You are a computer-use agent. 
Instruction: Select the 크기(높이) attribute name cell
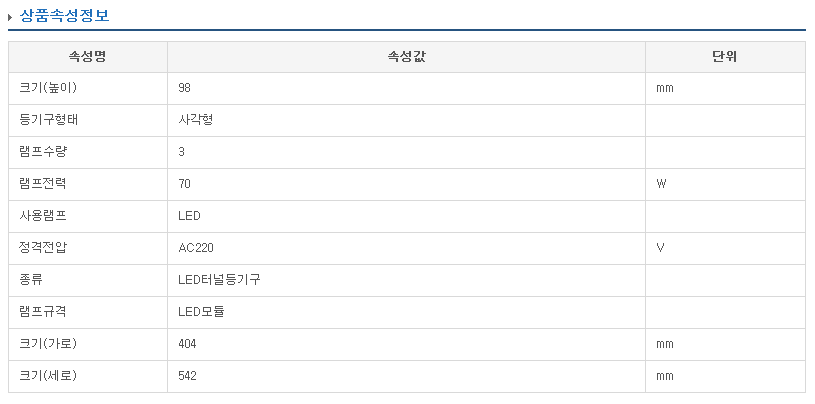coord(48,88)
